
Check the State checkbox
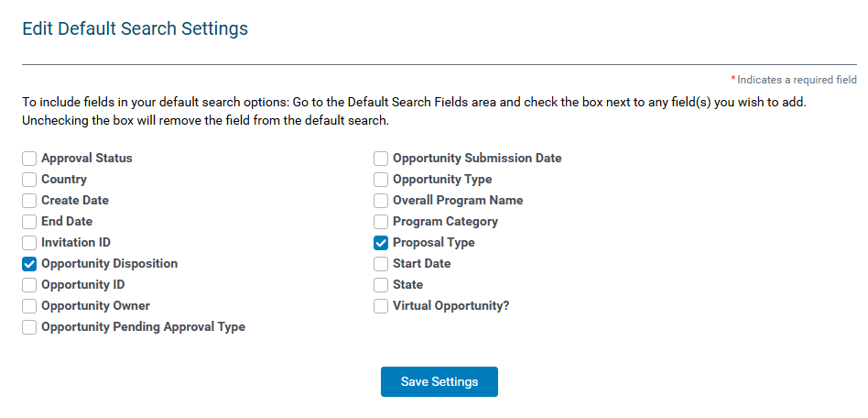click(x=381, y=285)
